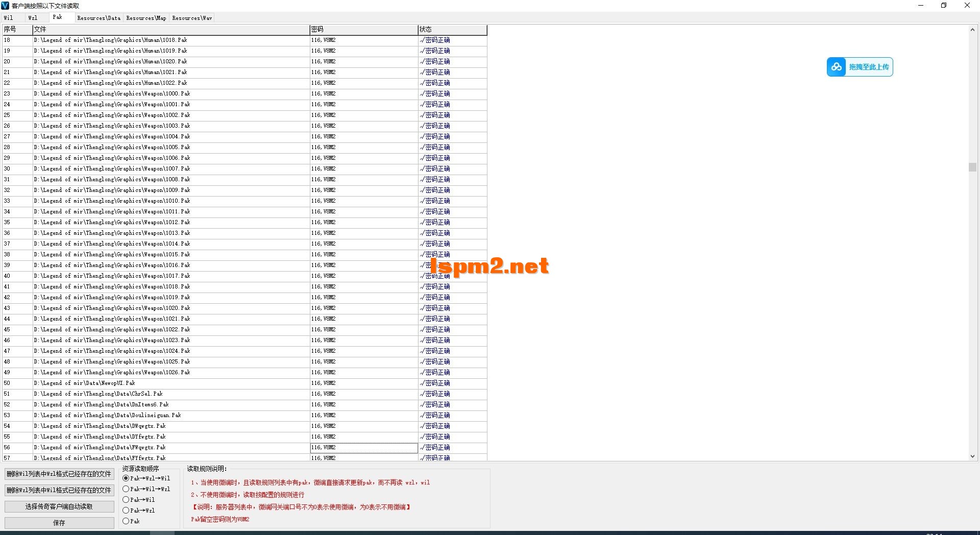Select file row Human\1020.Pak
This screenshot has height=535, width=980.
pyautogui.click(x=171, y=61)
